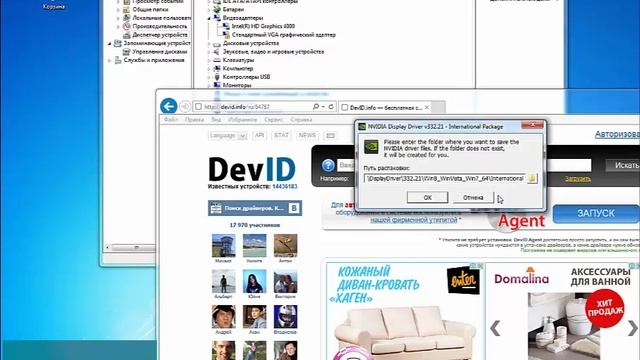
Task: Show next slide in Domalina ad
Action: click(632, 328)
